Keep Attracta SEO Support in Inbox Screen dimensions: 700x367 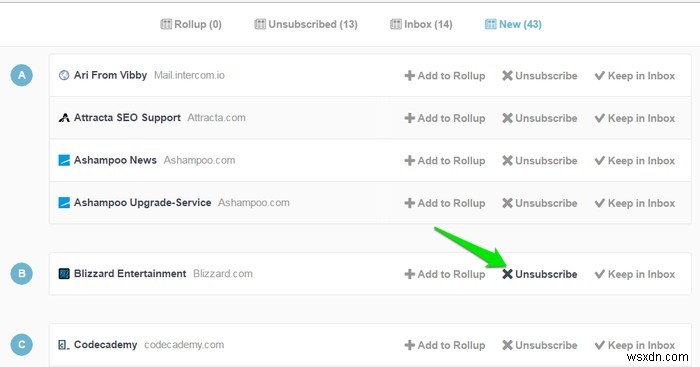(634, 118)
